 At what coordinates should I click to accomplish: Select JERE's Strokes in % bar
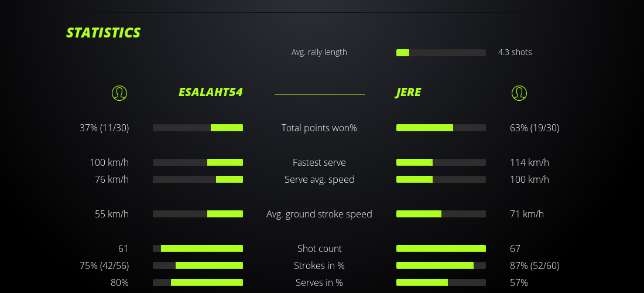pyautogui.click(x=441, y=265)
